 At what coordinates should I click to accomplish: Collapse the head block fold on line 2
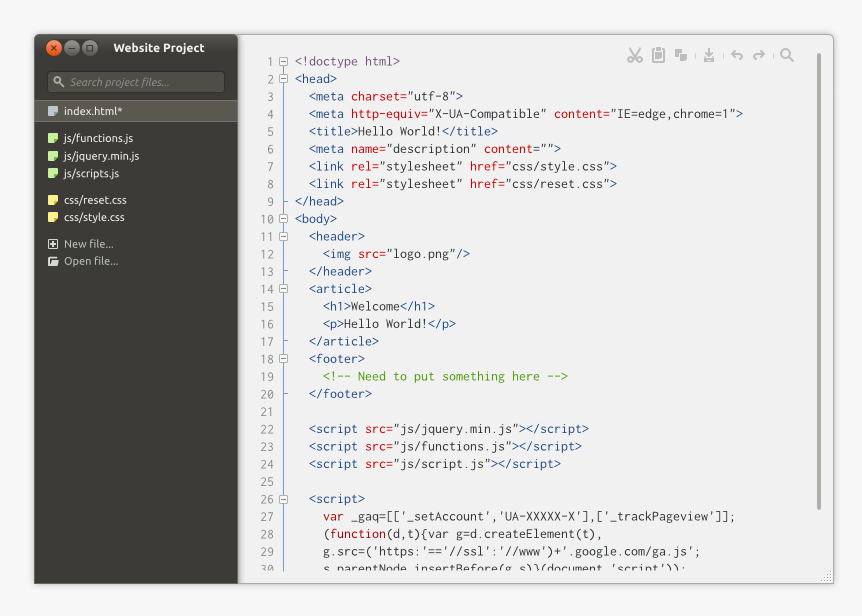coord(284,79)
